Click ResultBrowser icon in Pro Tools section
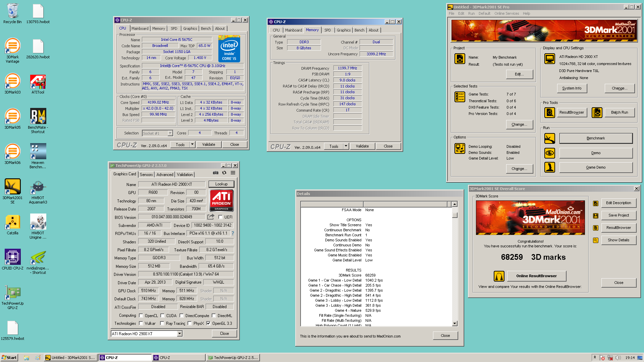The width and height of the screenshot is (644, 362). click(x=550, y=113)
